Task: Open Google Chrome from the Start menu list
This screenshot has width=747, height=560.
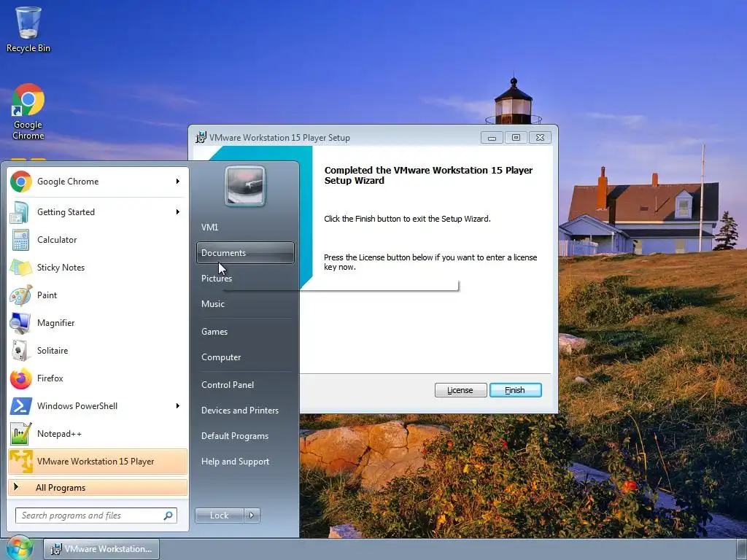Action: click(98, 182)
